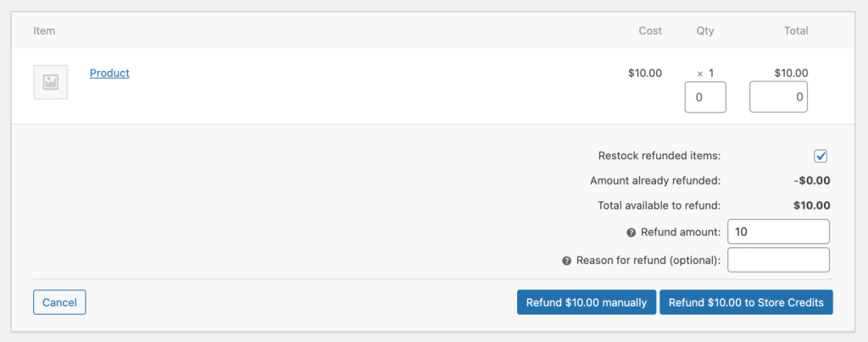Click the Total available to refund value

click(x=811, y=206)
